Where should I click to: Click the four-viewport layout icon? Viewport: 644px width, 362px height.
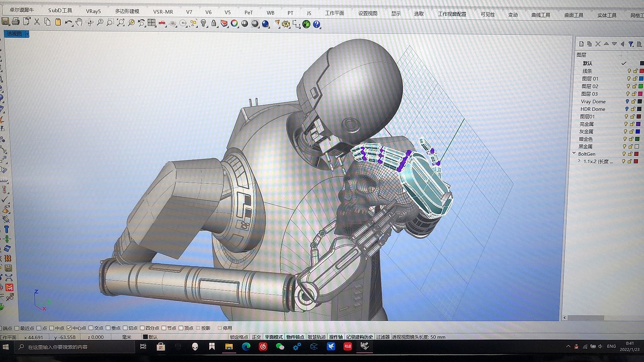click(x=151, y=23)
